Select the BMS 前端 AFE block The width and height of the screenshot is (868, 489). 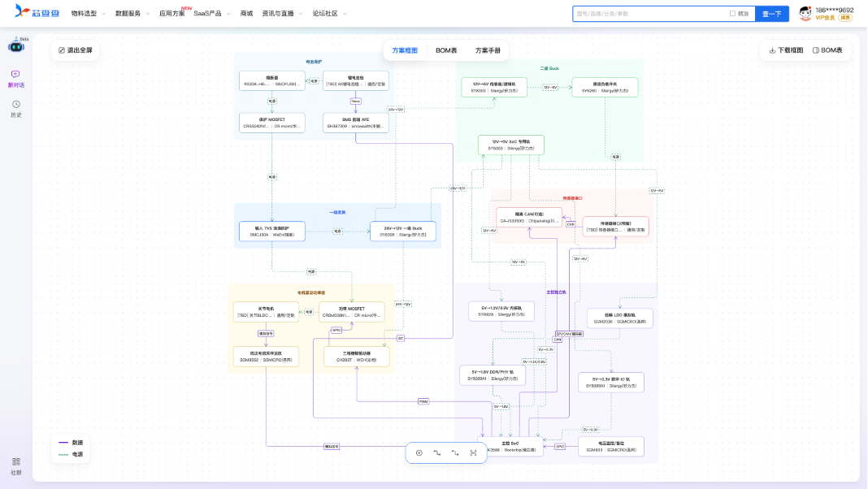point(355,123)
